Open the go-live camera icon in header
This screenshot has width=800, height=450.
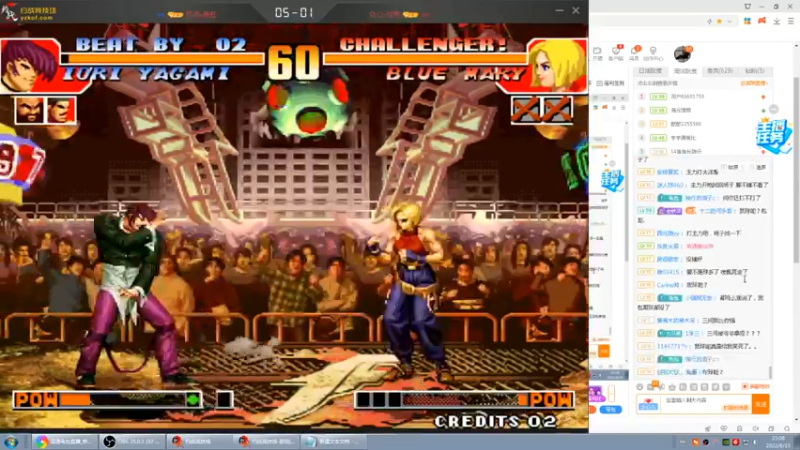point(597,53)
